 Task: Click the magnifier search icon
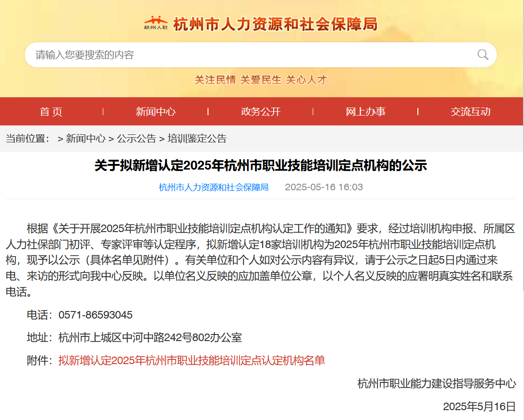(483, 54)
